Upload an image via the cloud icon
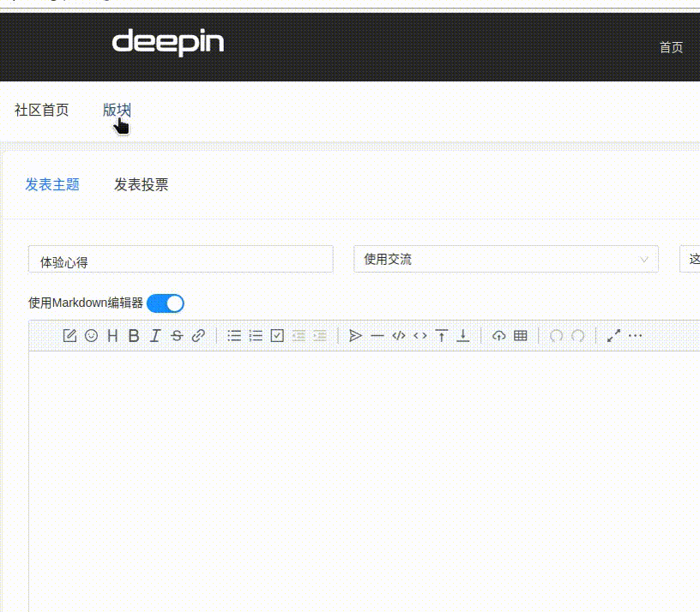700x612 pixels. point(498,335)
